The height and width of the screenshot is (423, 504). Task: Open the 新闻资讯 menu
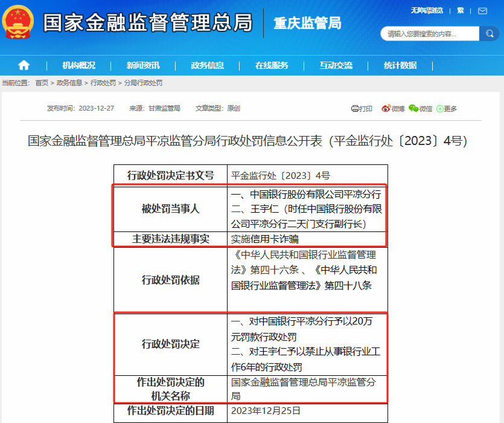[143, 65]
